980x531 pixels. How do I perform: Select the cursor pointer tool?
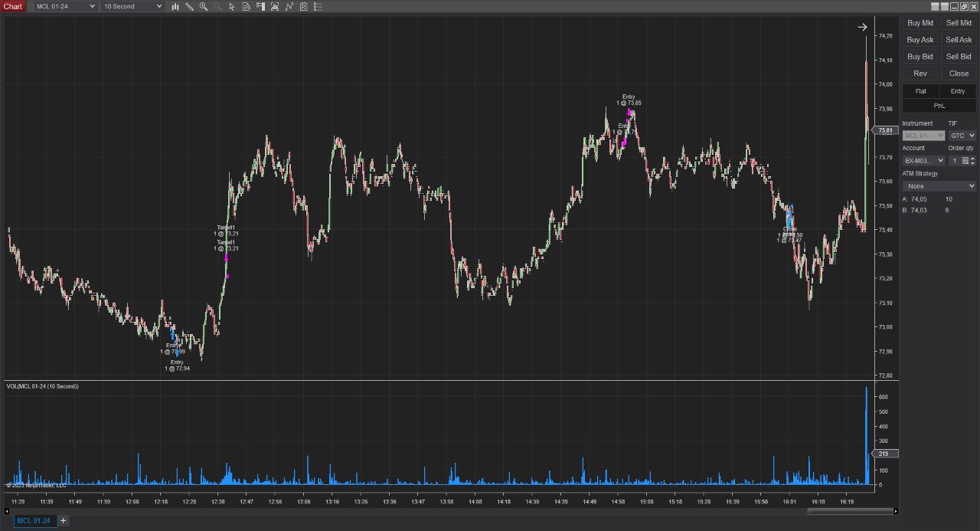232,6
